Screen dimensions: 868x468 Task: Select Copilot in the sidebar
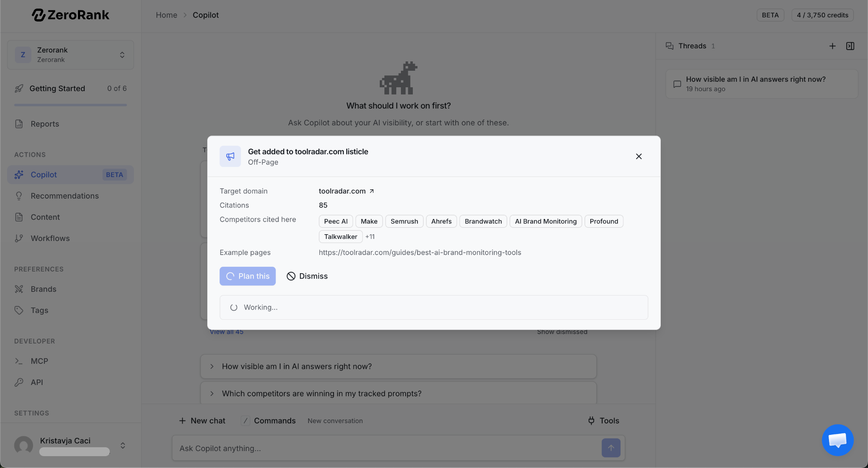(x=70, y=174)
